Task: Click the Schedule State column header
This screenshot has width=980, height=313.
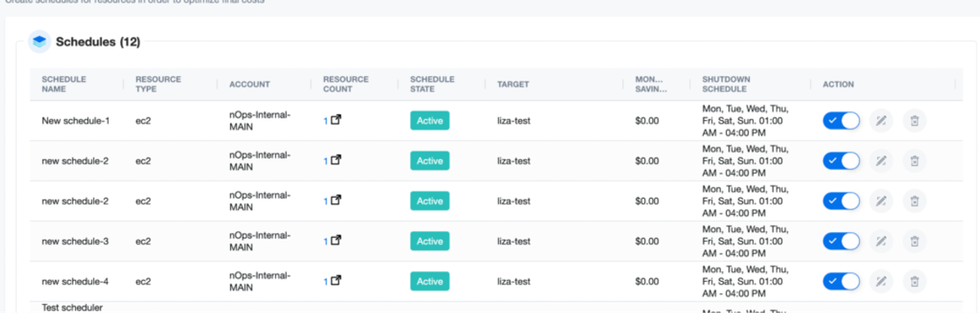Action: (x=433, y=84)
